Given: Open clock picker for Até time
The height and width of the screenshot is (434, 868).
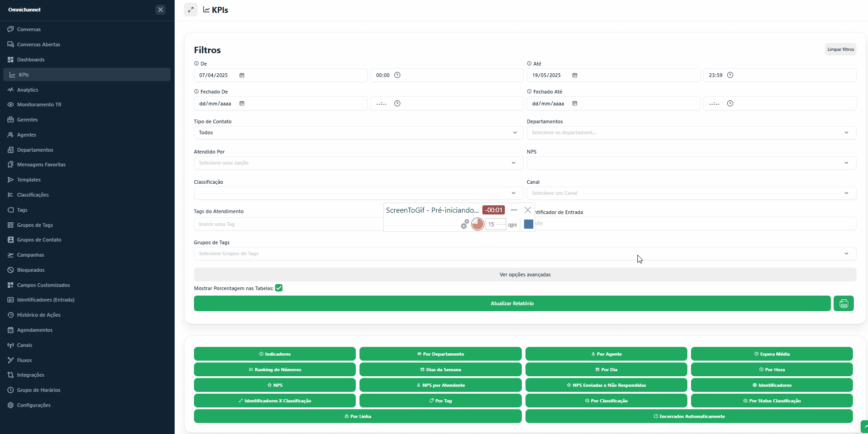Looking at the screenshot, I should [730, 75].
